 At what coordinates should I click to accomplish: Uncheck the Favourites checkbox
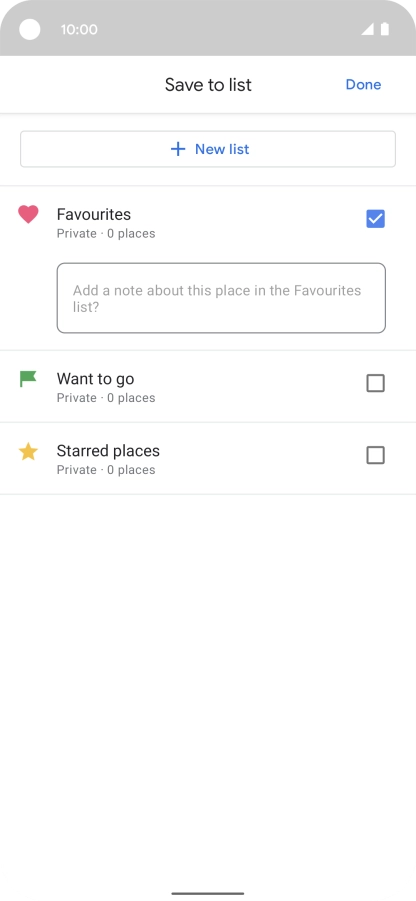(x=376, y=219)
